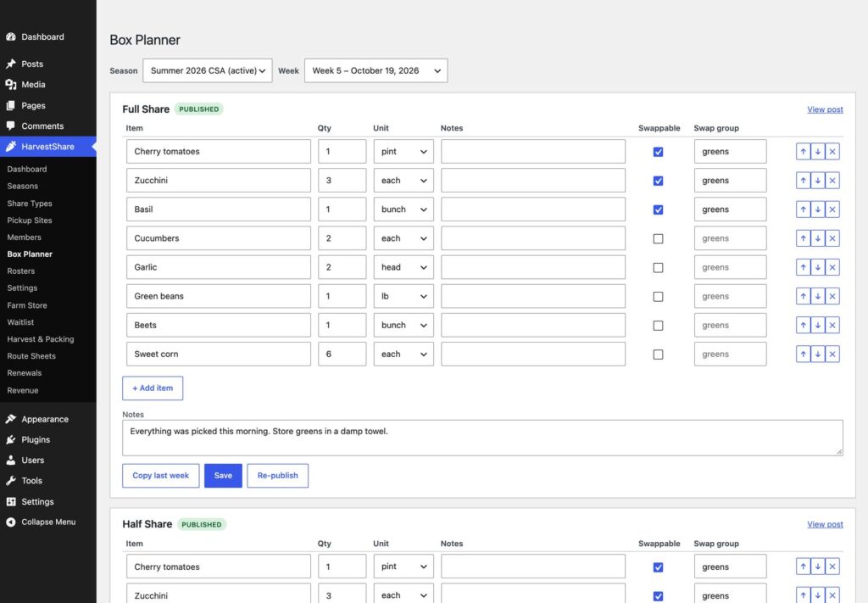Viewport: 868px width, 603px height.
Task: Check Swappable for Garlic
Action: 658,267
